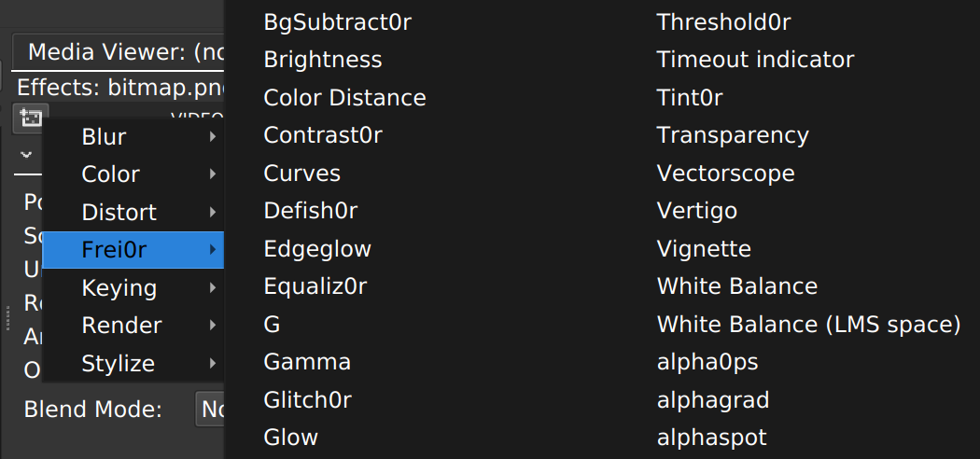
Task: Click the add effect icon button
Action: [x=30, y=118]
